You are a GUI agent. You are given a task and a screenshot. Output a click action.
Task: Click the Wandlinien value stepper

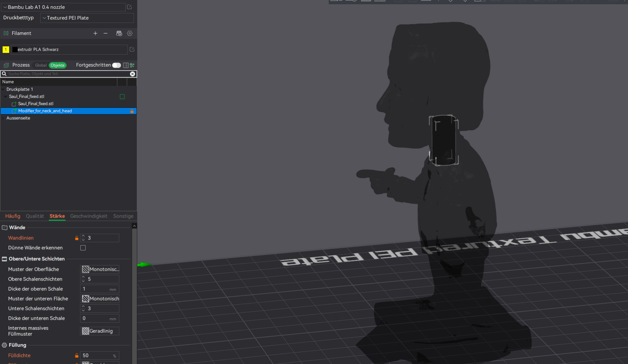pyautogui.click(x=83, y=238)
